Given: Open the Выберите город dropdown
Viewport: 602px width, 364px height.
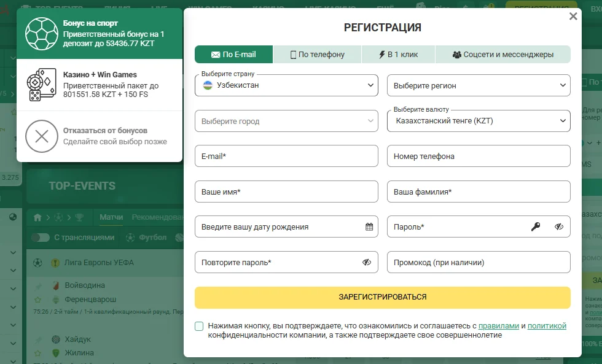Looking at the screenshot, I should click(x=286, y=121).
